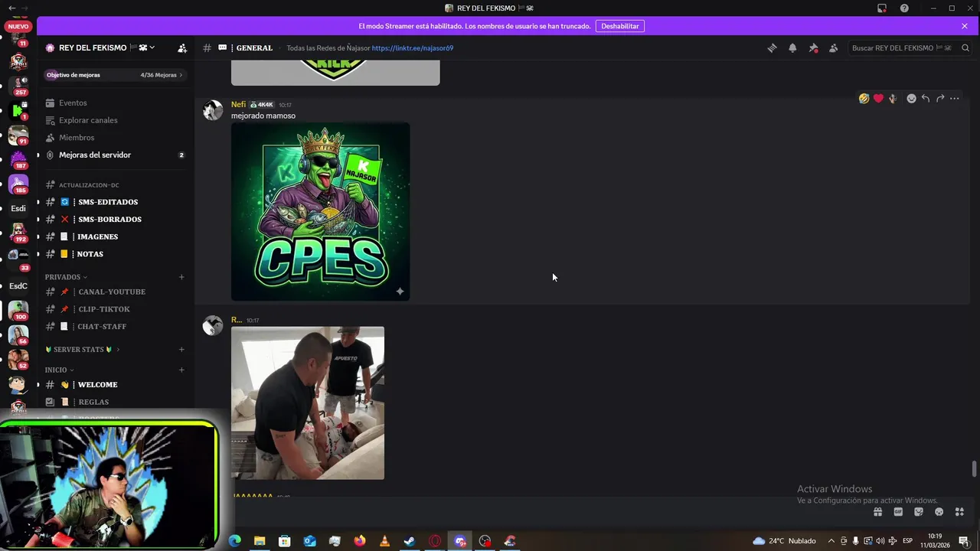Add channel to PRIVADOS with plus icon
The width and height of the screenshot is (980, 551).
(181, 277)
